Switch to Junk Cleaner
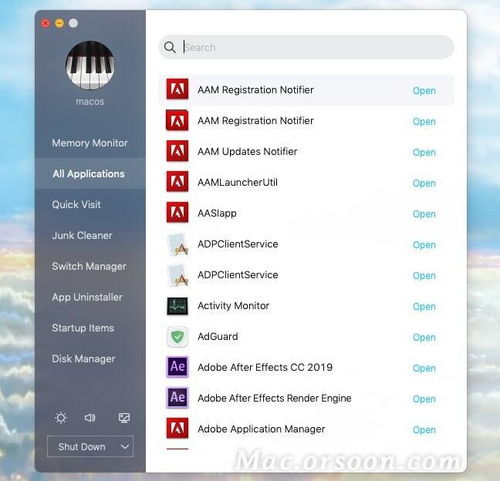Viewport: 500px width, 481px height. pos(82,235)
